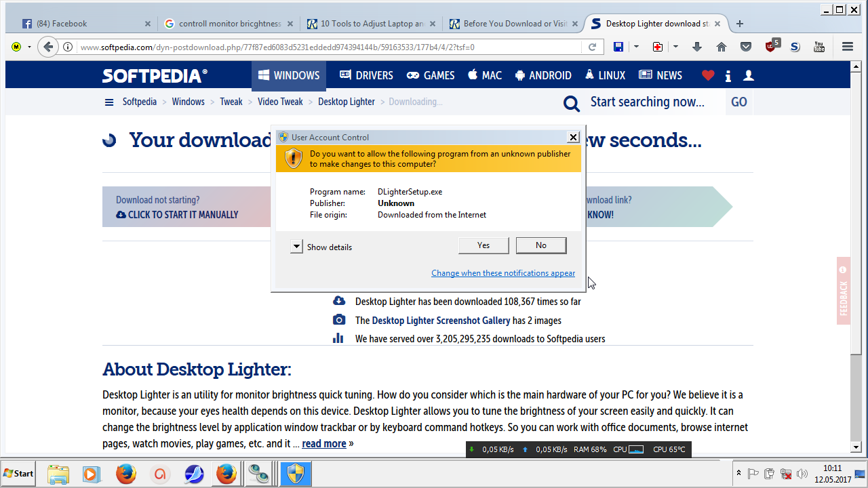Open the Action Center flag in system tray
This screenshot has width=868, height=488.
753,474
